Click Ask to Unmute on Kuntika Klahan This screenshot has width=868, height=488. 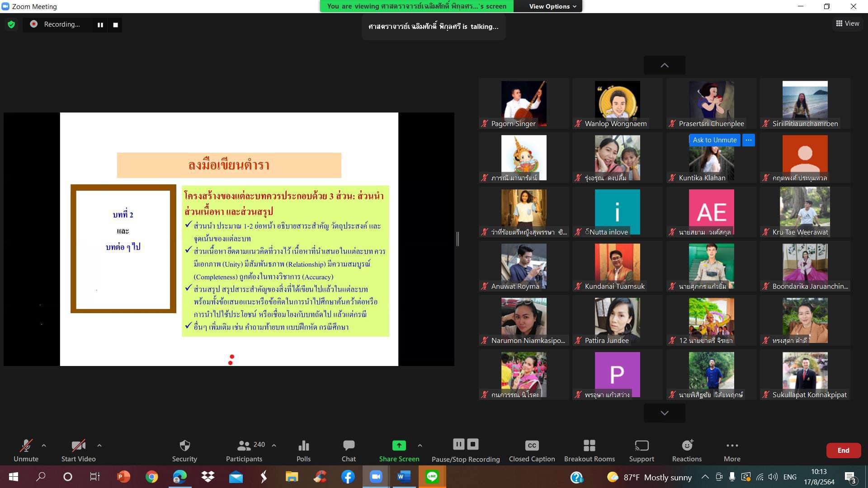coord(714,140)
